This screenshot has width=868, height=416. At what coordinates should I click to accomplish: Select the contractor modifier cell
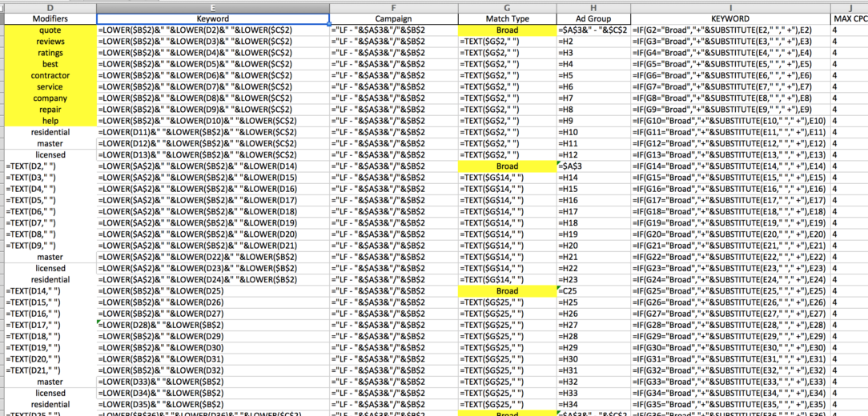pyautogui.click(x=50, y=75)
